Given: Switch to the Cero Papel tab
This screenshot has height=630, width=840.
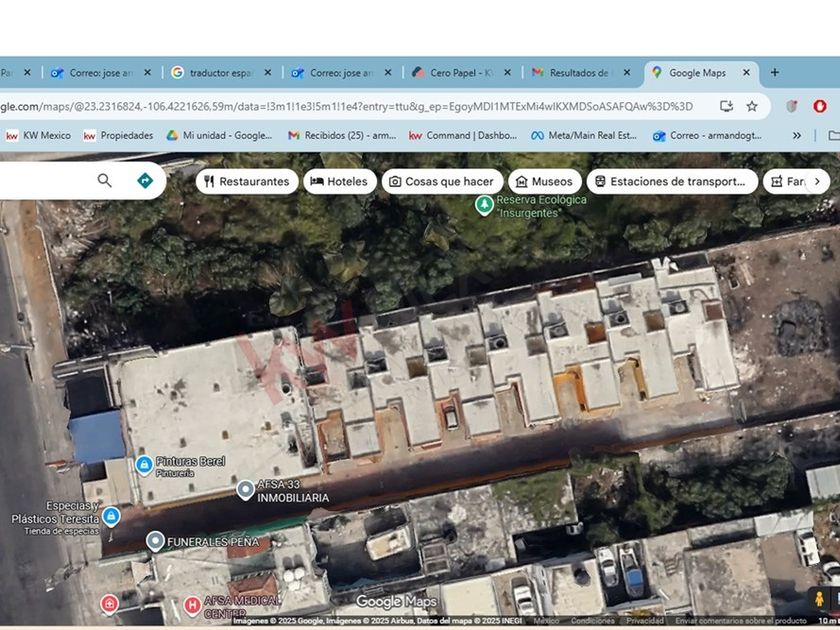Looking at the screenshot, I should pyautogui.click(x=460, y=73).
